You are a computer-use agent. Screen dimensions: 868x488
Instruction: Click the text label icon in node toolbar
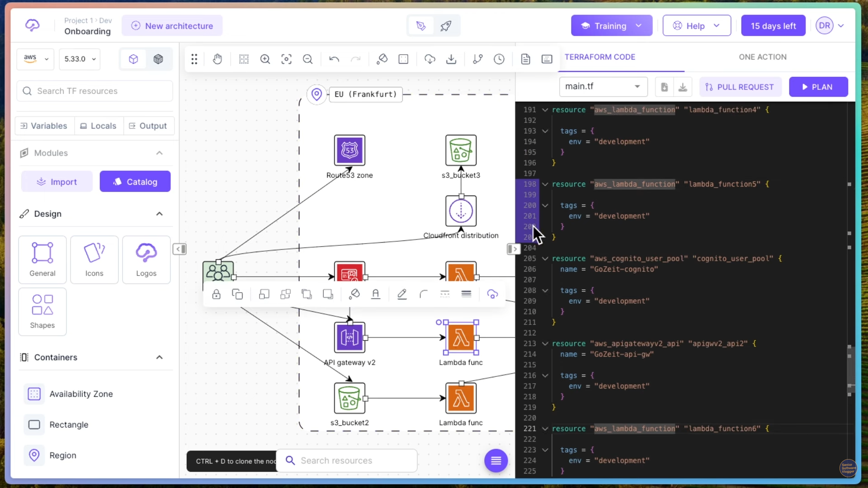pyautogui.click(x=375, y=294)
